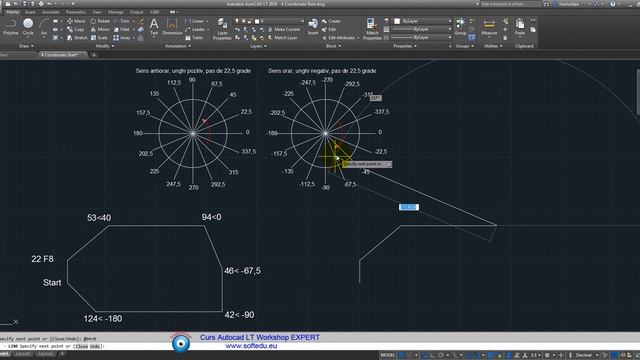Click the Mirror command
640x360 pixels.
pos(100,29)
